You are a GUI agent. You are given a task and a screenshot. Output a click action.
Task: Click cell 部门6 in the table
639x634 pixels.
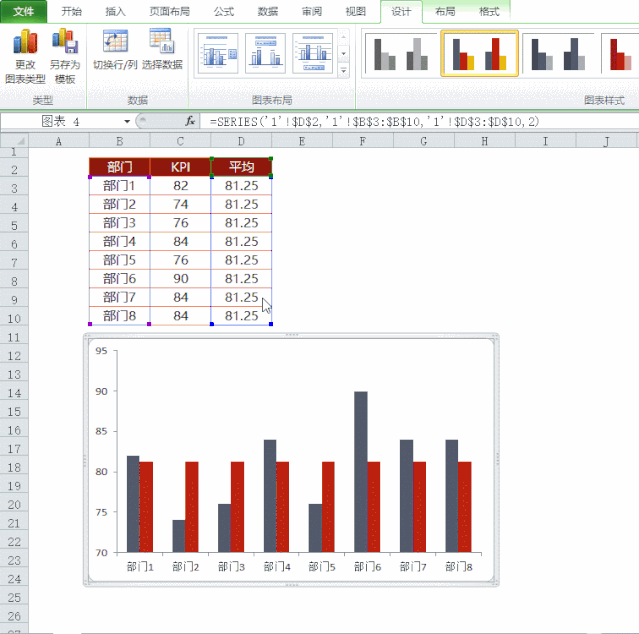point(119,279)
